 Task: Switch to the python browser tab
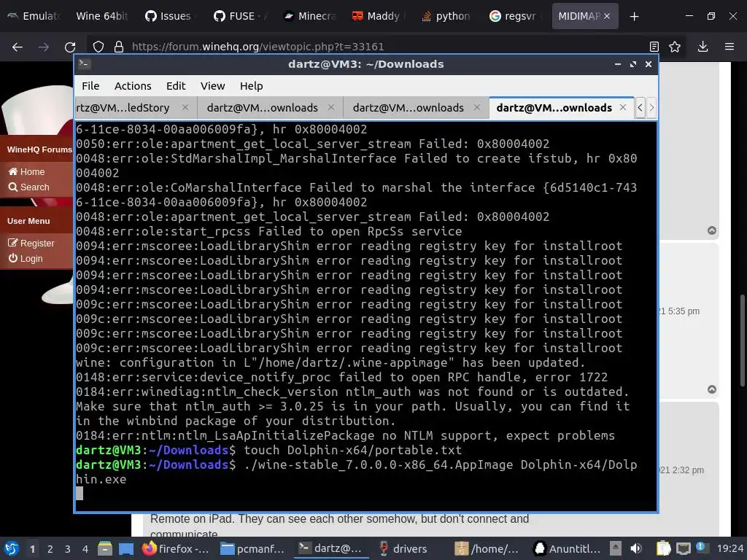coord(446,16)
